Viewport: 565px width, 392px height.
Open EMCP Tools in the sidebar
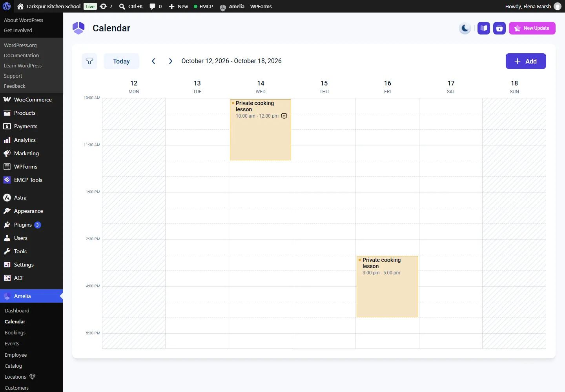click(x=31, y=180)
